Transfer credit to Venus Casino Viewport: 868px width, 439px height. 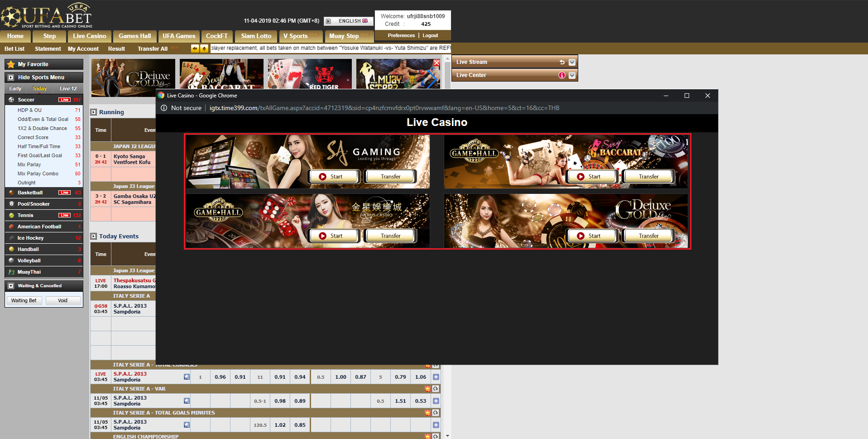(390, 236)
